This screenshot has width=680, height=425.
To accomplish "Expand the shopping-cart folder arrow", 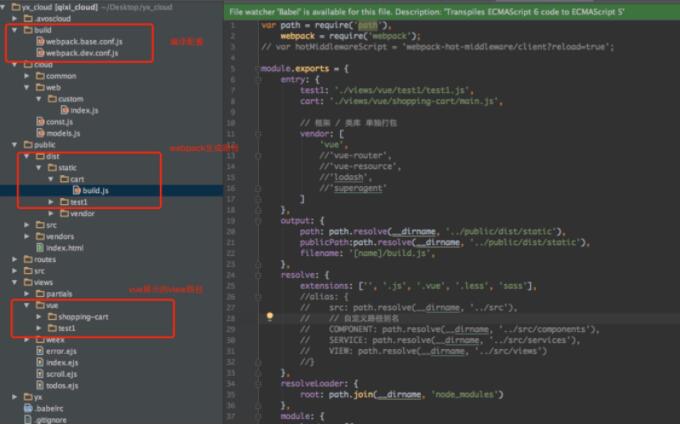I will coord(39,317).
